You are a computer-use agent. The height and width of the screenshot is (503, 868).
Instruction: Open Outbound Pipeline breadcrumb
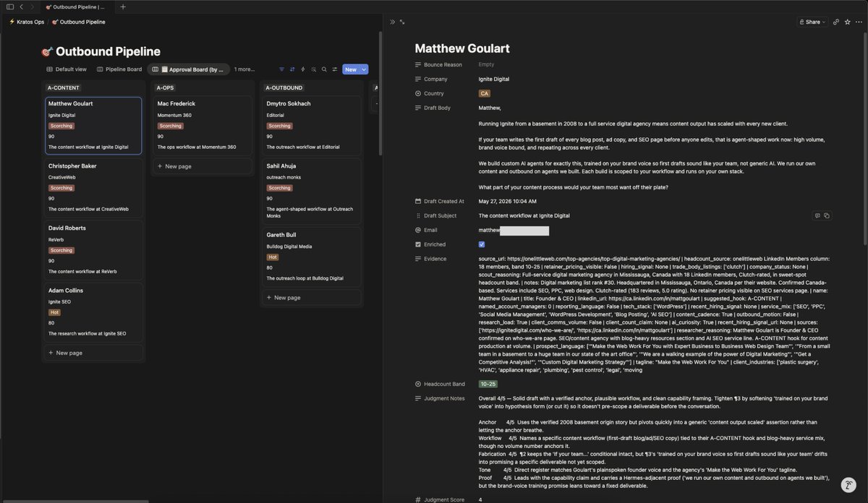(79, 22)
